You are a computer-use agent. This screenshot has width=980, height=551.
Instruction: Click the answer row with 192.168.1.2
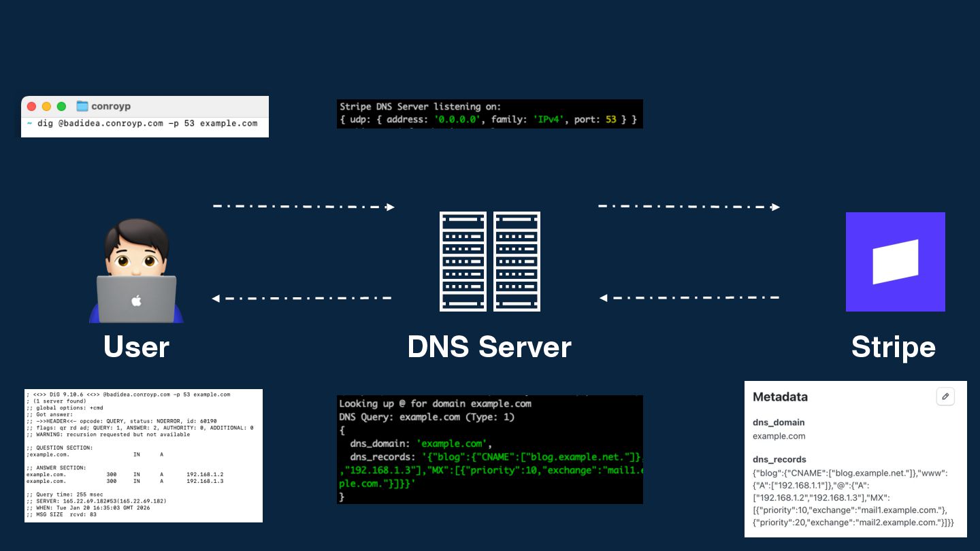(125, 474)
